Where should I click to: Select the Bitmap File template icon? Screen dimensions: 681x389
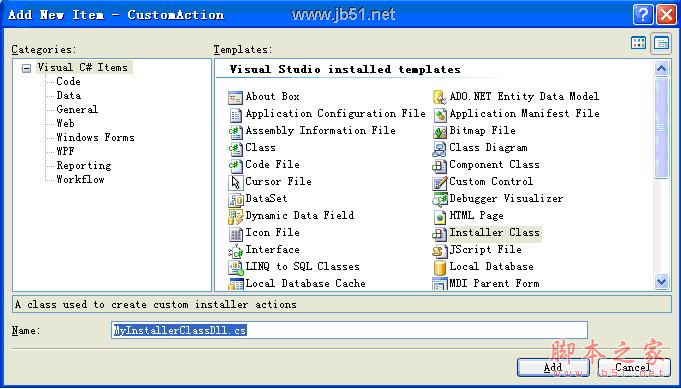click(x=440, y=132)
